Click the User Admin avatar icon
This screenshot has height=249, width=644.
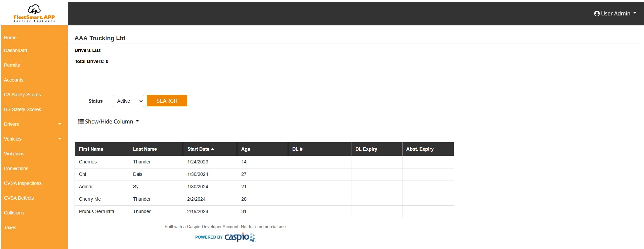tap(597, 14)
